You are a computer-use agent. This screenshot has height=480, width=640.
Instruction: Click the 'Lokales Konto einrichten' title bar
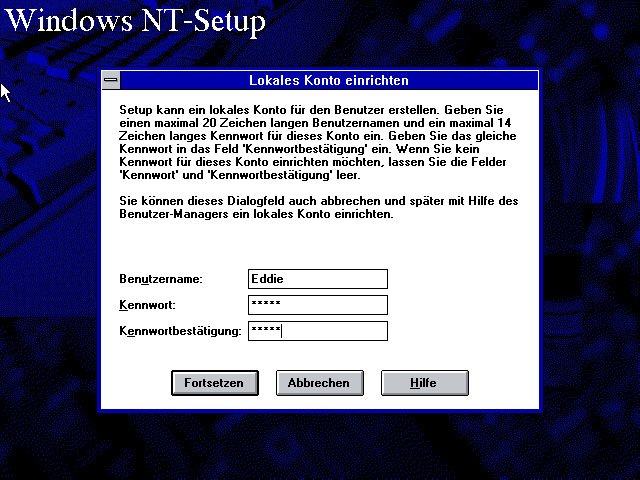328,80
